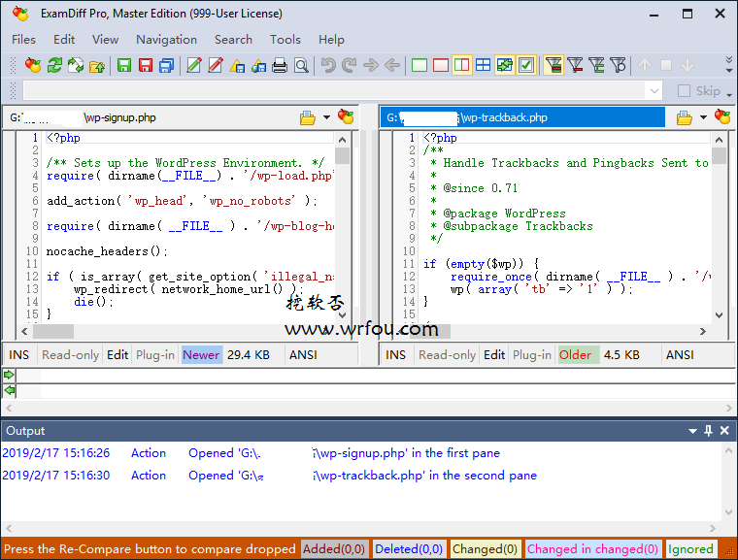The height and width of the screenshot is (560, 738).
Task: Click the next difference down arrow
Action: point(688,65)
